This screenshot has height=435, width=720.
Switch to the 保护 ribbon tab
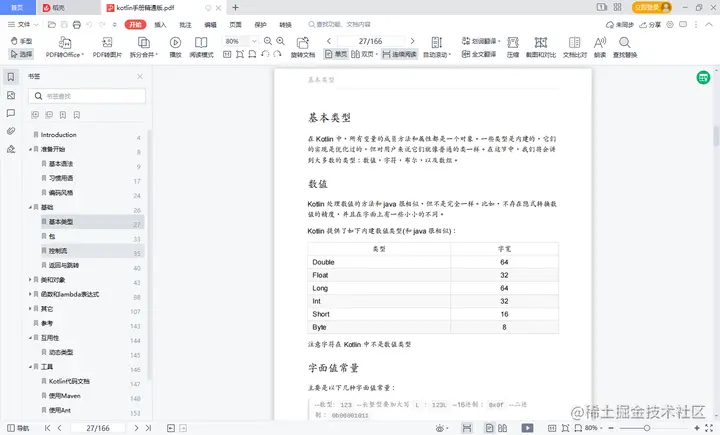click(260, 24)
